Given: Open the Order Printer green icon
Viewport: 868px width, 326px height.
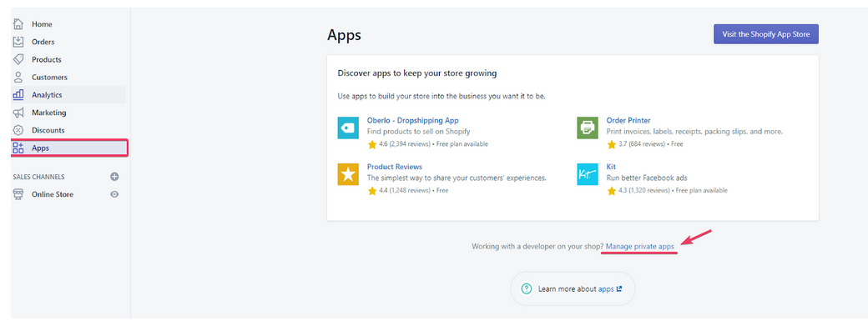Looking at the screenshot, I should [588, 128].
